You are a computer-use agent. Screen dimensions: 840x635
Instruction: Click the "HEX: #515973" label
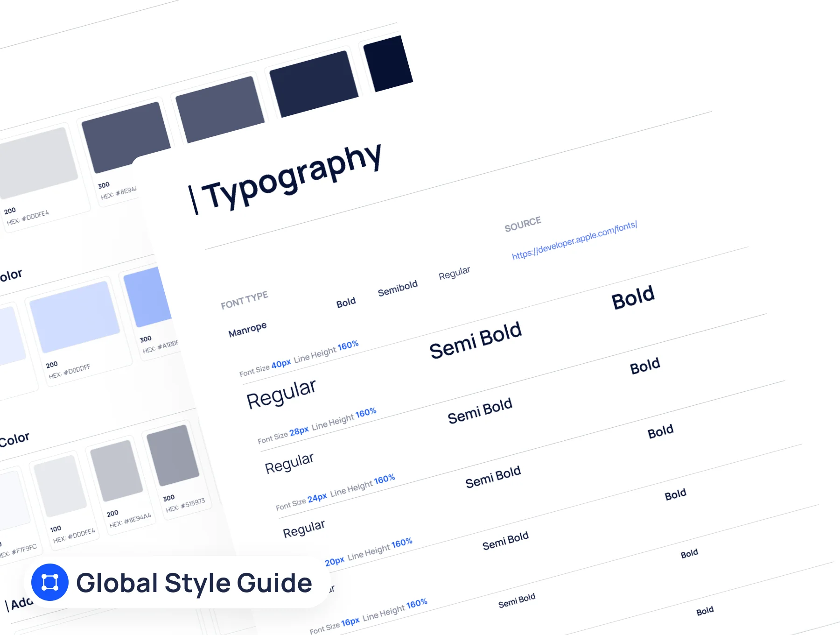(x=185, y=505)
